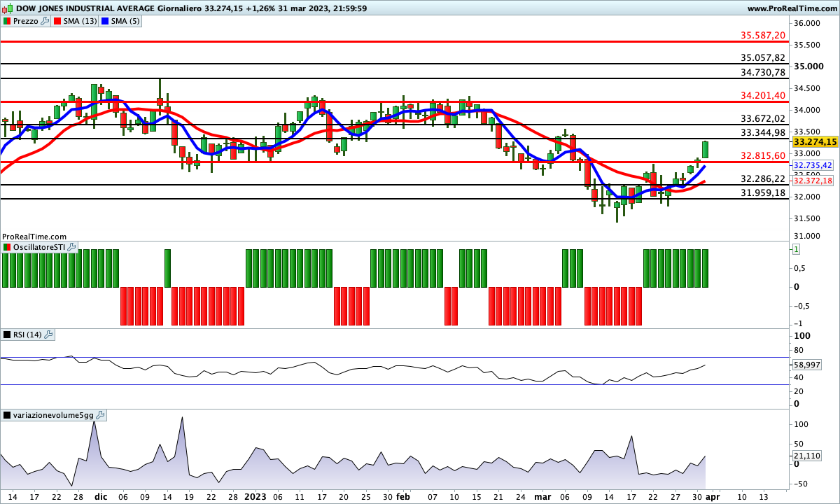
Task: Click the red 32.372,18 SMA value tag
Action: (x=813, y=181)
